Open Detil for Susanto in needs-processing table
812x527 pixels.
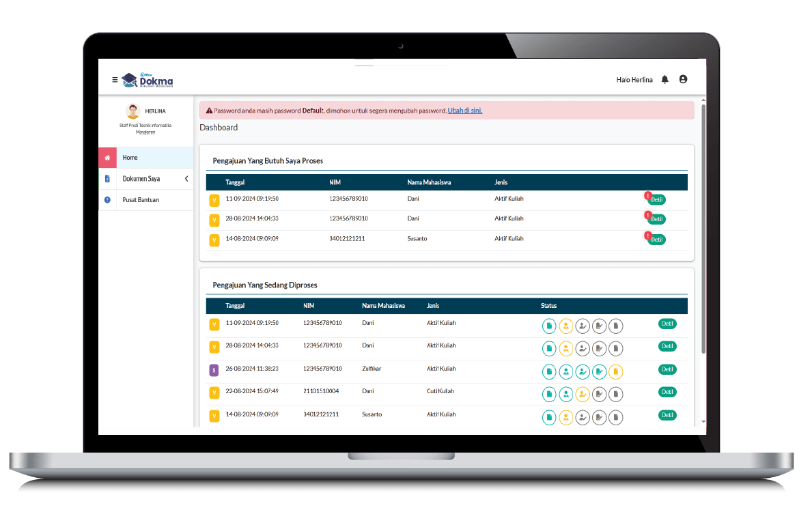[x=656, y=240]
